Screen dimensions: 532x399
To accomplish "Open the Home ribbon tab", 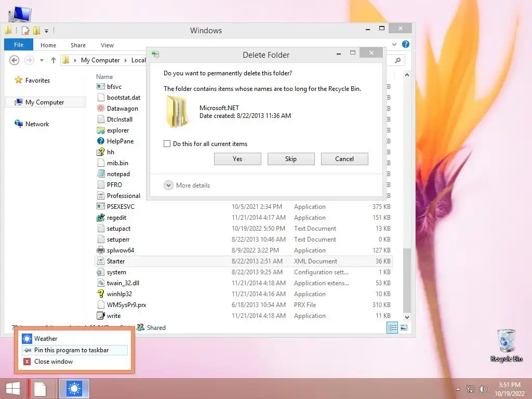I will click(48, 45).
